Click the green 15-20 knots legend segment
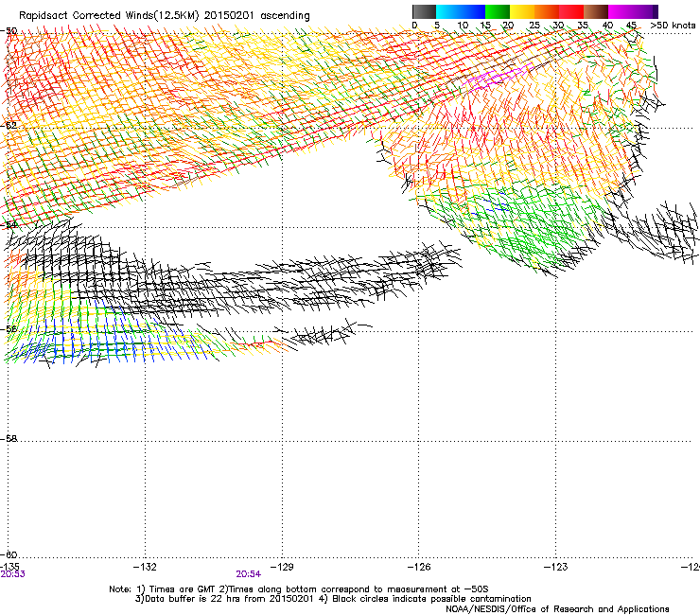Image resolution: width=700 pixels, height=615 pixels. [x=498, y=11]
